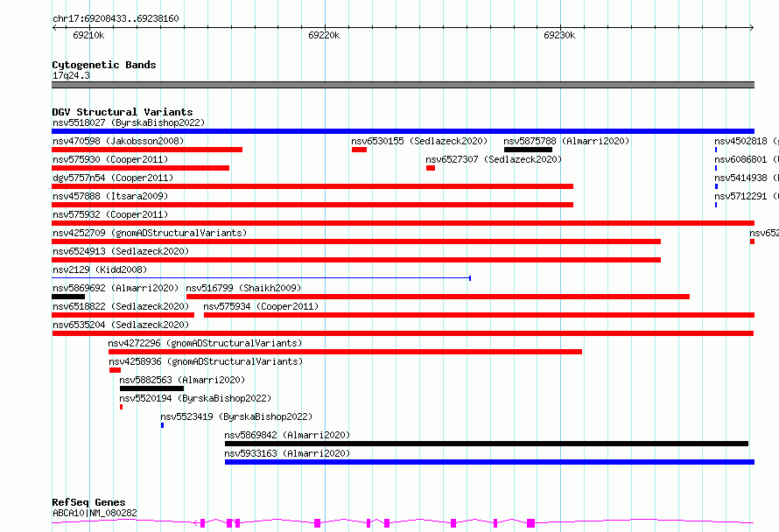Select the nsv5523419 (ByrskaBishop2022) label
The height and width of the screenshot is (532, 779).
236,416
